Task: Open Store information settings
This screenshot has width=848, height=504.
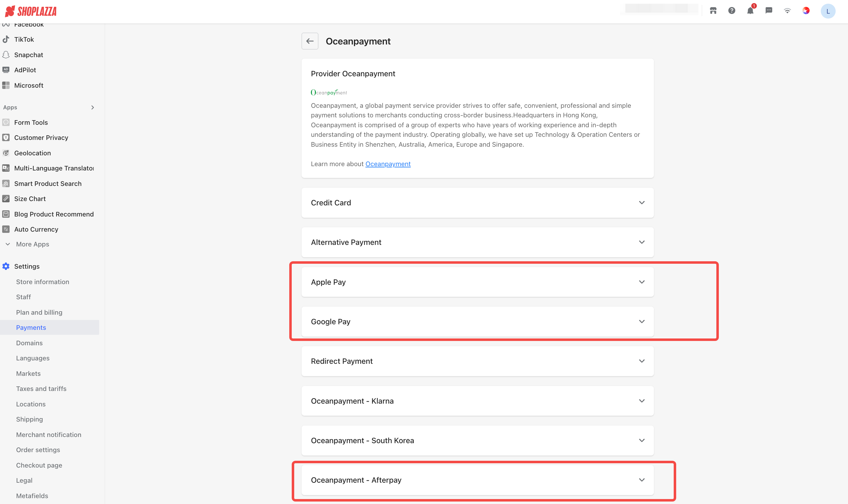Action: (42, 282)
